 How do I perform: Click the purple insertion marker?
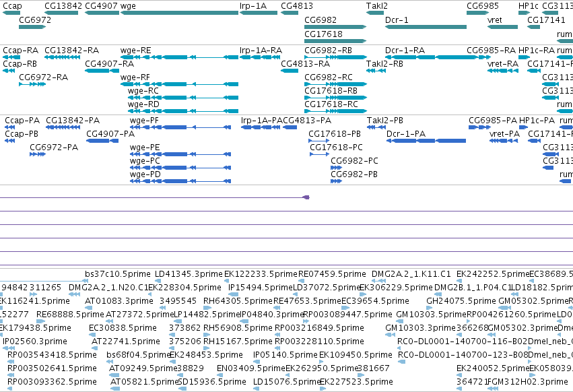306,197
